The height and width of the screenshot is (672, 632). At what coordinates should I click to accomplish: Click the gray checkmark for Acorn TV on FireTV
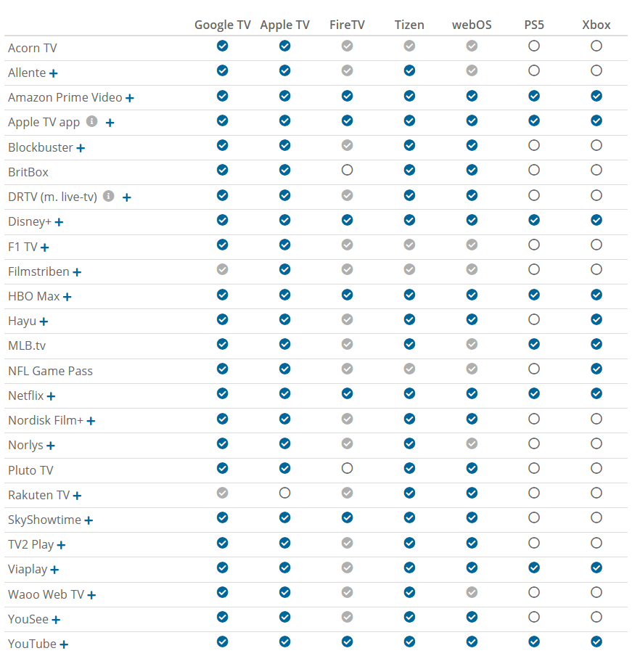(x=347, y=46)
